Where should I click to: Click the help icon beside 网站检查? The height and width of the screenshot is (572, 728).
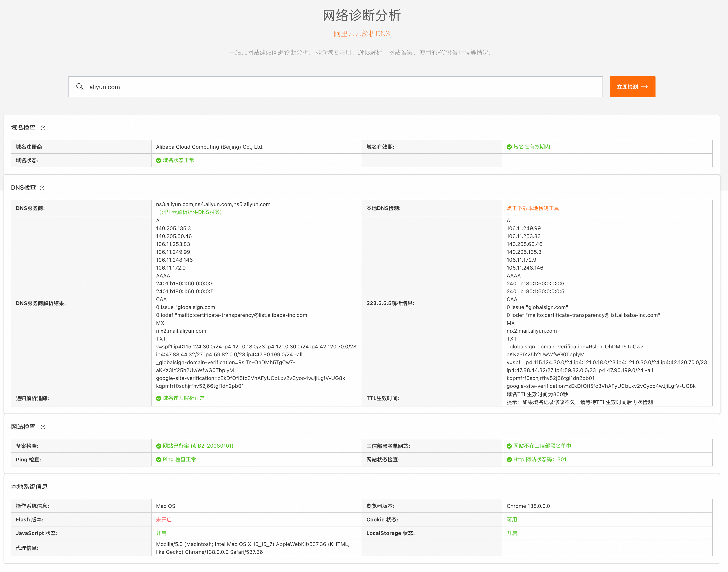(x=43, y=427)
